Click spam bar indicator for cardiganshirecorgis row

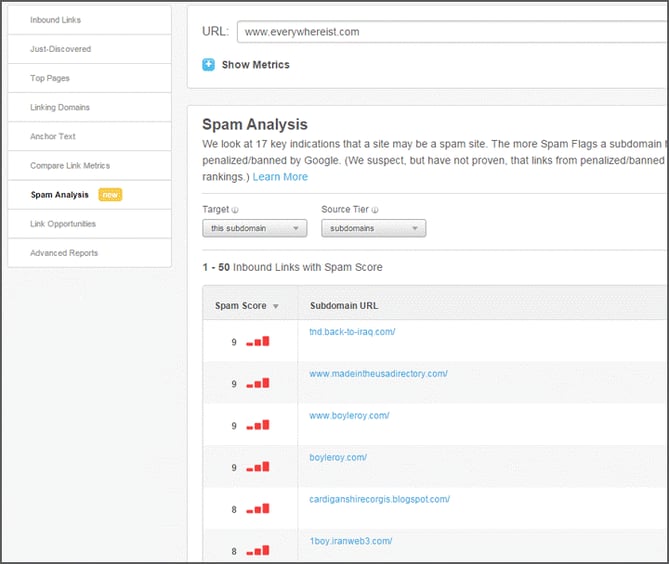pos(258,509)
